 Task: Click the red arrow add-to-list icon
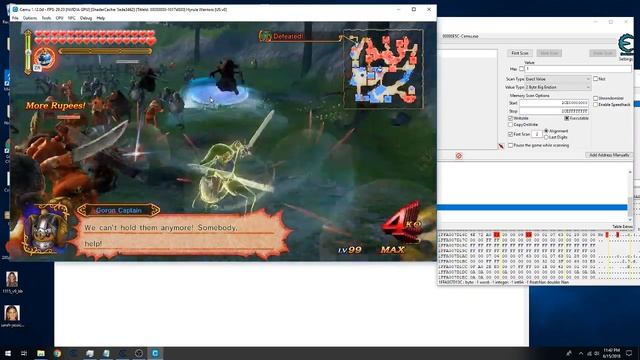501,146
